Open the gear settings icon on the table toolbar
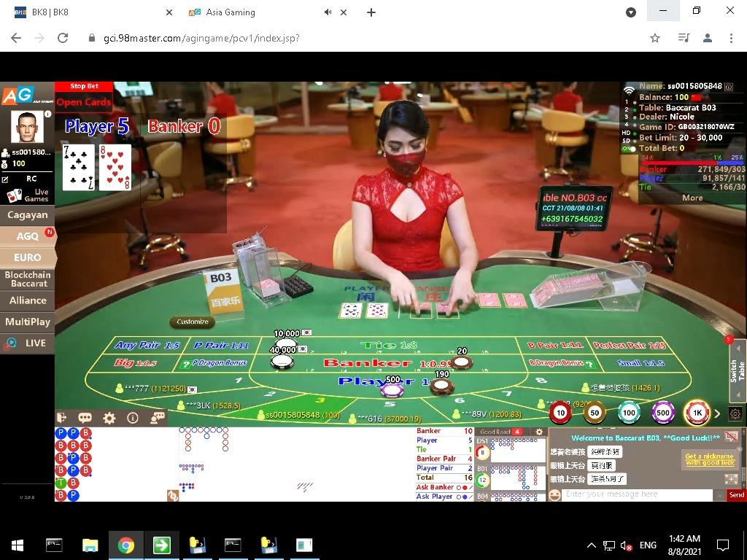 click(x=109, y=418)
